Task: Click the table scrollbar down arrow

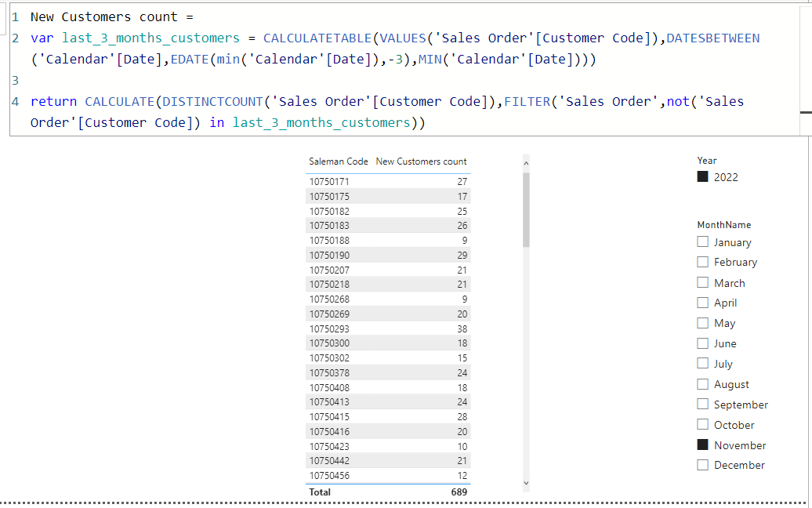Action: 526,483
